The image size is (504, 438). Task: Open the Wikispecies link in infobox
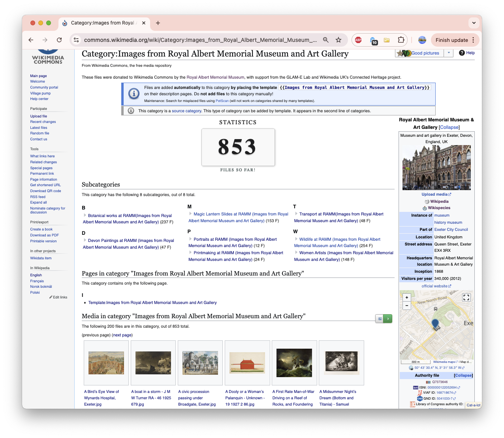[x=439, y=208]
